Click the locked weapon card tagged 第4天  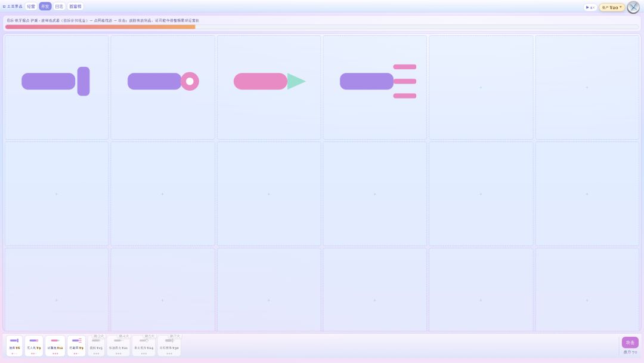pos(118,346)
